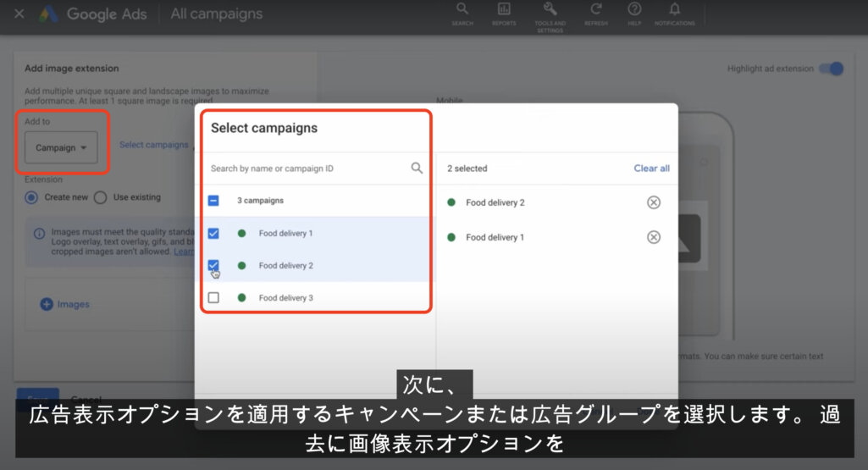868x470 pixels.
Task: Open Tools and Settings wrench icon
Action: click(550, 9)
